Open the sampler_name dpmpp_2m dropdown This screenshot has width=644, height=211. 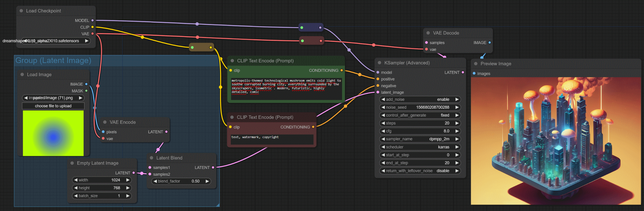[420, 139]
